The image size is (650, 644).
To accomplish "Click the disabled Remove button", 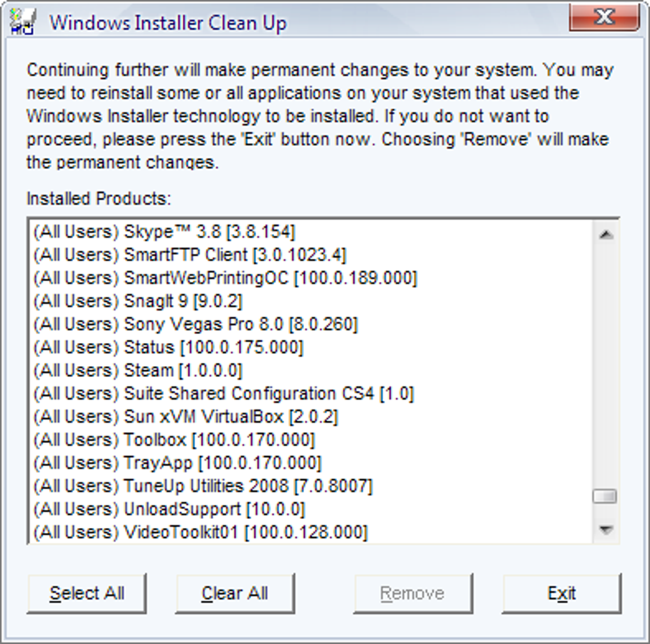I will pyautogui.click(x=413, y=594).
